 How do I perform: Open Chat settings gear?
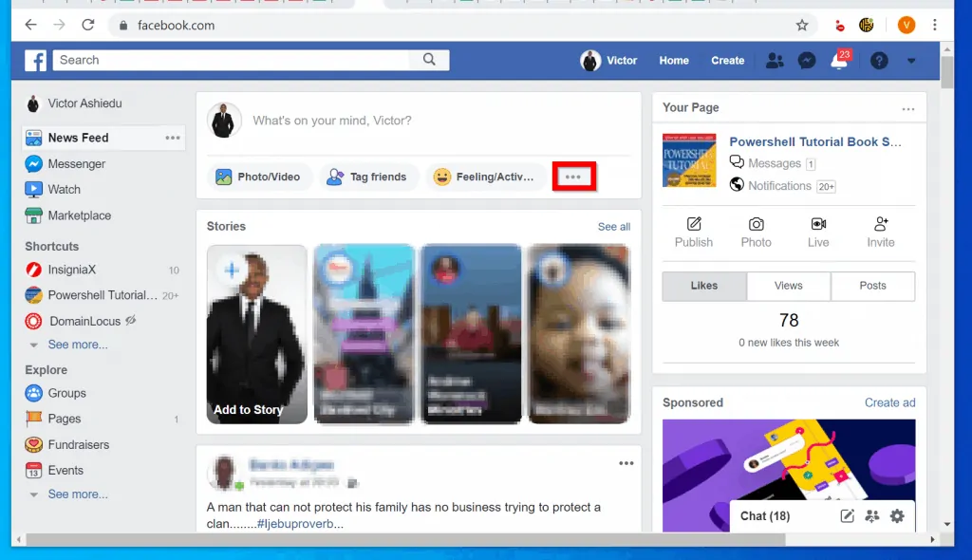897,515
